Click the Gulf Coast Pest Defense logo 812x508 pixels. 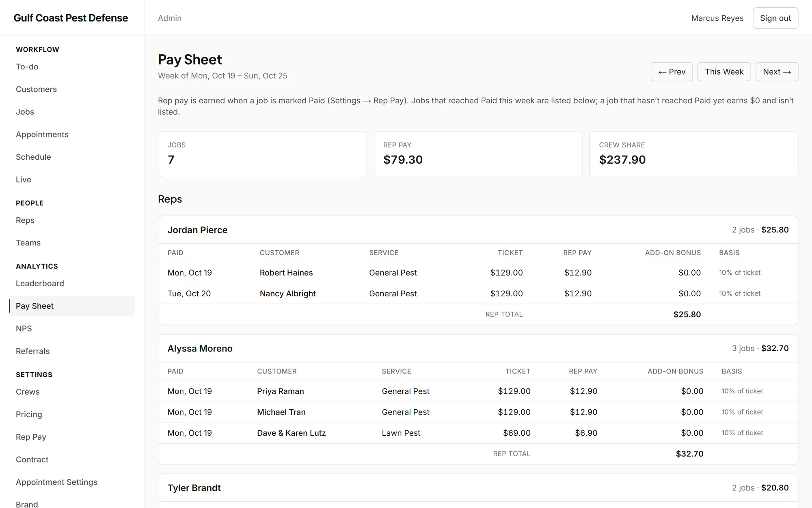click(71, 18)
